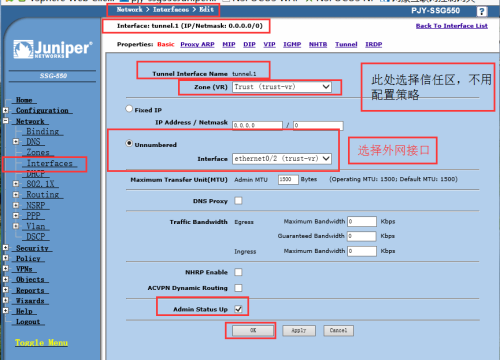The height and width of the screenshot is (360, 500).
Task: Expand the Help tree node
Action: [x=6, y=311]
